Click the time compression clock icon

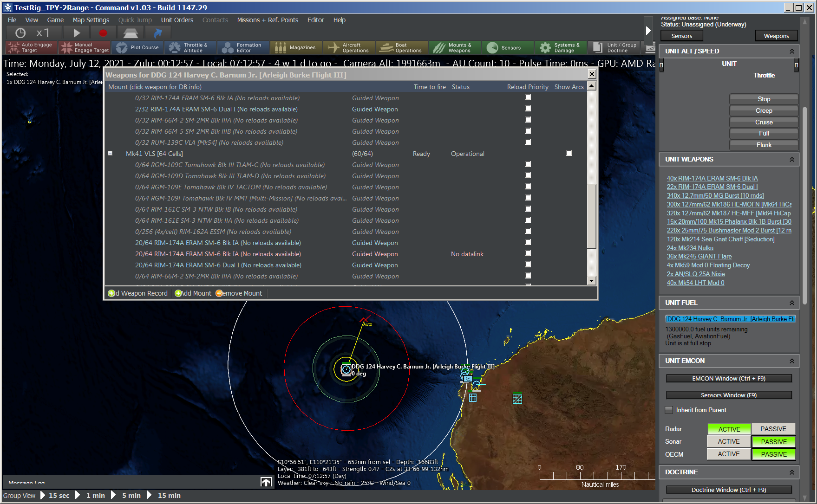pos(20,33)
